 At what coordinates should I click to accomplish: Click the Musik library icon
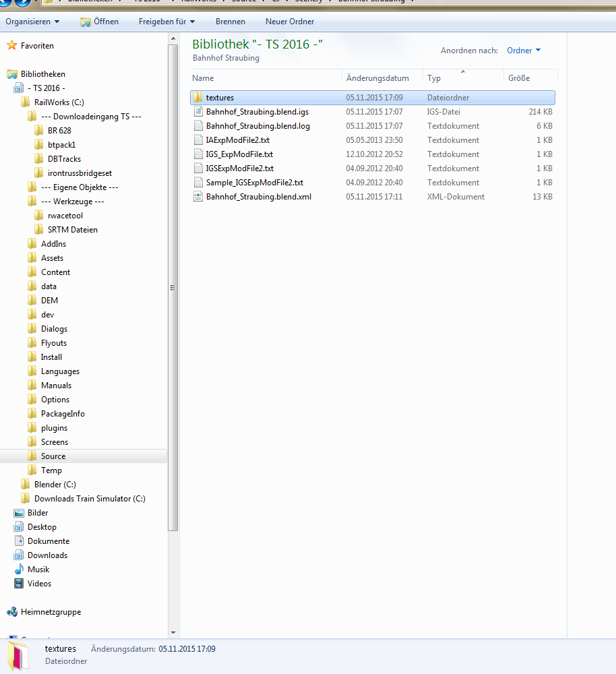point(18,569)
